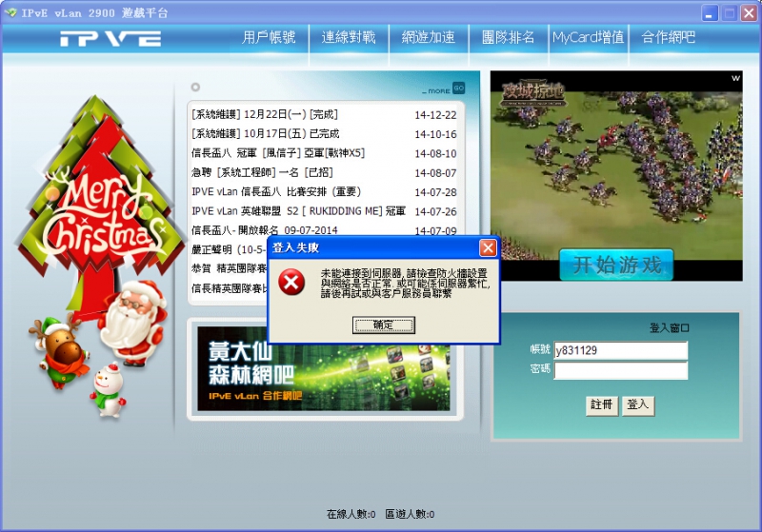
Task: Click the date 14-12-22 in news list
Action: click(x=435, y=115)
